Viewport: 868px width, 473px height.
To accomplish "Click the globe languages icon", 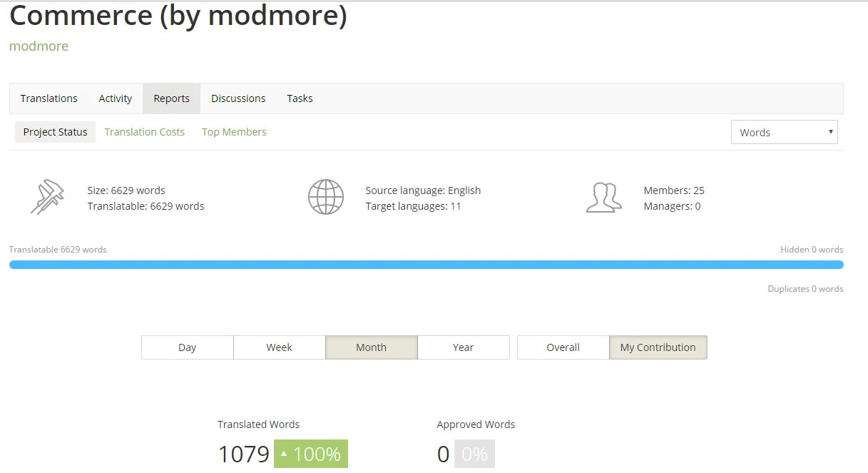I will coord(326,197).
